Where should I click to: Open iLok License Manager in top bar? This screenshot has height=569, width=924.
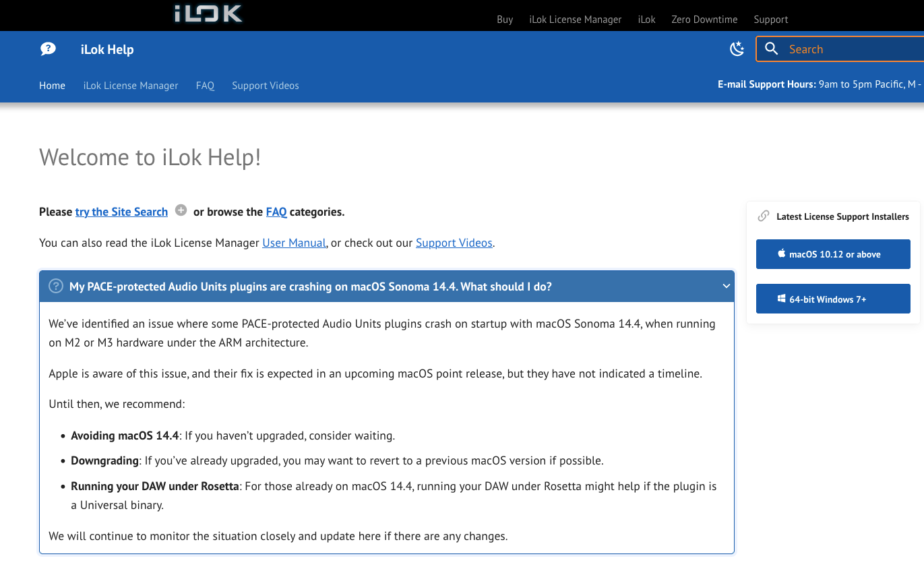tap(576, 20)
